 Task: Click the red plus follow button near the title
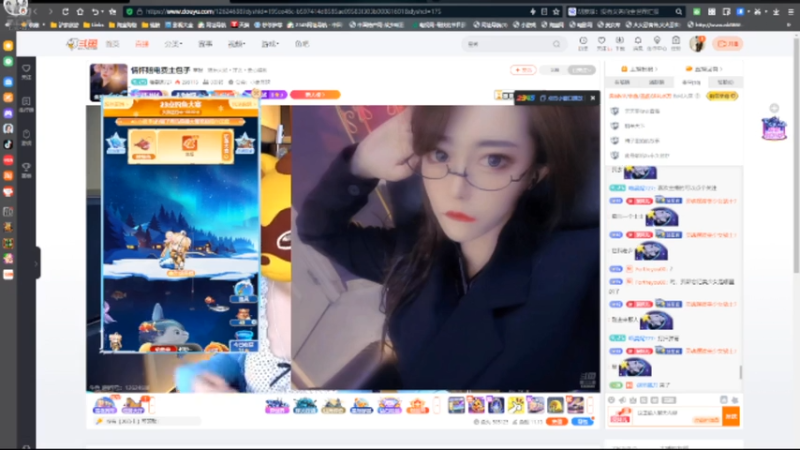(x=523, y=70)
